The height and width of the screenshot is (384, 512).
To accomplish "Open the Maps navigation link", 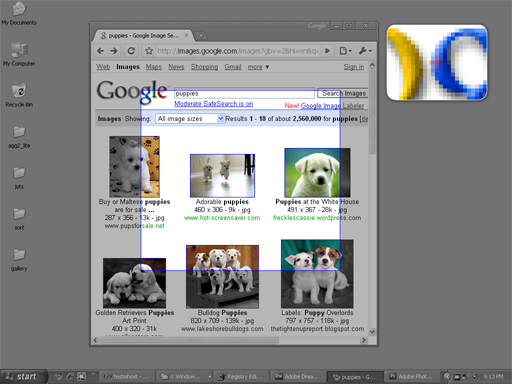I will point(154,67).
